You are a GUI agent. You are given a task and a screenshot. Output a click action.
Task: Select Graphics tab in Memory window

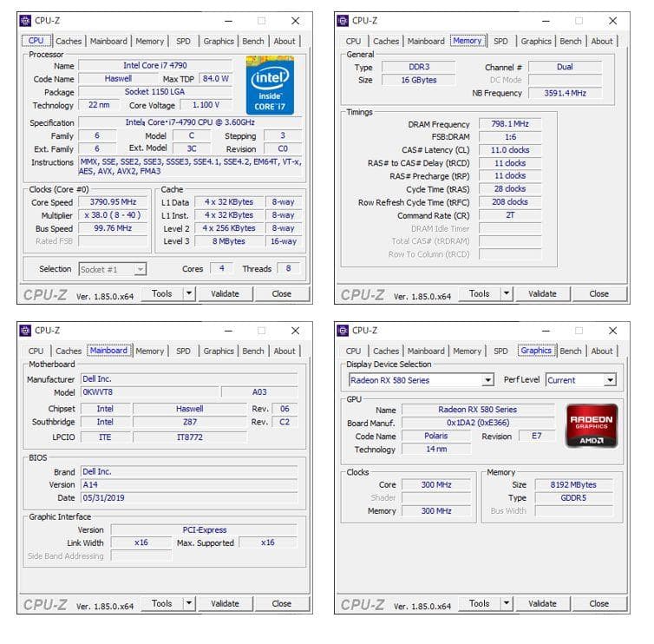point(536,42)
